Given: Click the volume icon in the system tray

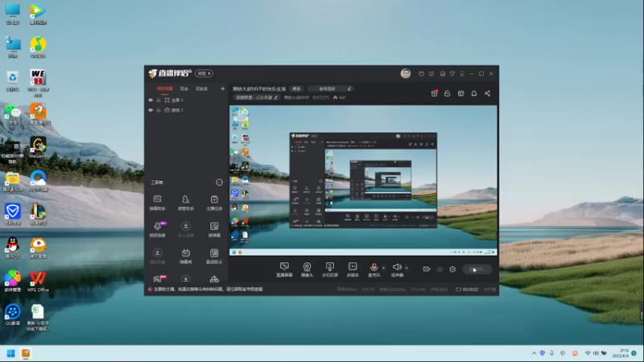Looking at the screenshot, I should point(596,353).
